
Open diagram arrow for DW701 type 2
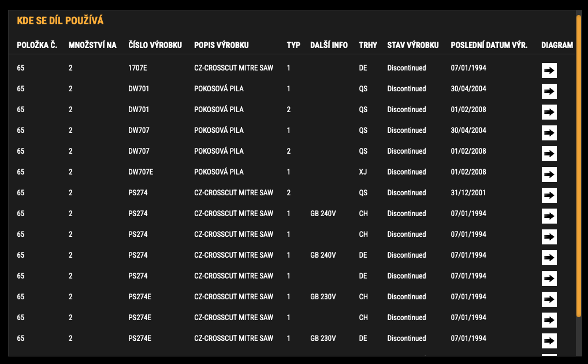(x=549, y=112)
